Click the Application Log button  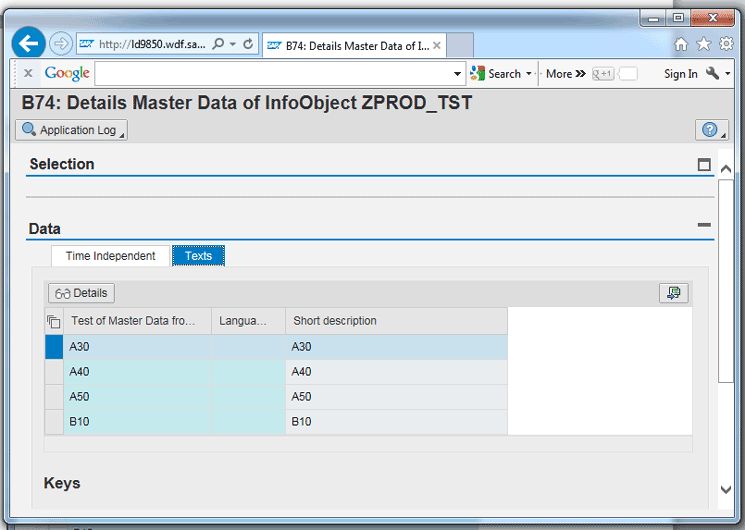point(71,130)
